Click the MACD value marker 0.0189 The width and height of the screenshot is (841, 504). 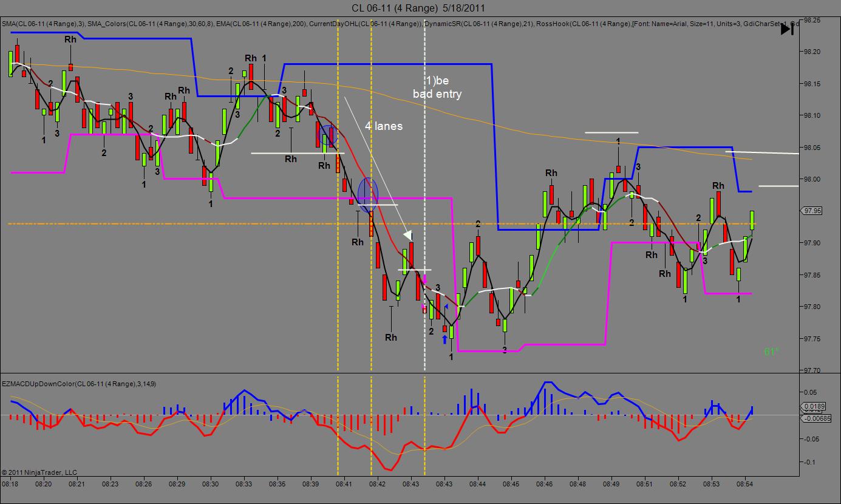[x=812, y=406]
